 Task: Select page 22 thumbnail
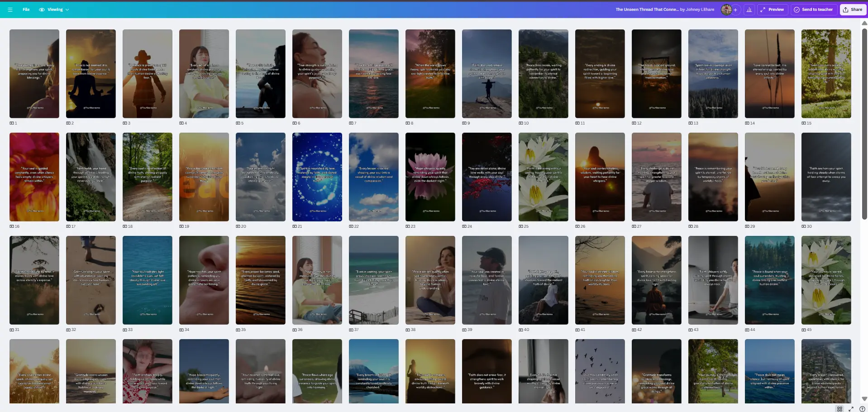(374, 177)
